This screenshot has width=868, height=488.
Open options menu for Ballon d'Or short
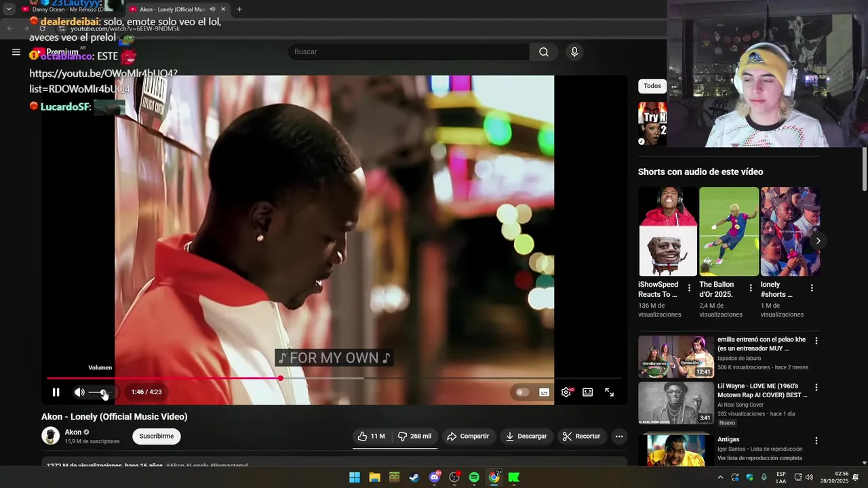pos(751,288)
